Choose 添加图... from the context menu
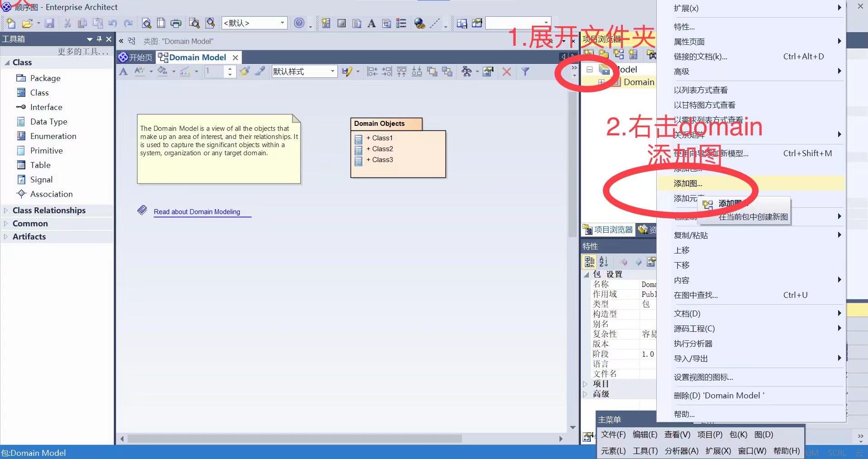868x459 pixels. pyautogui.click(x=687, y=183)
